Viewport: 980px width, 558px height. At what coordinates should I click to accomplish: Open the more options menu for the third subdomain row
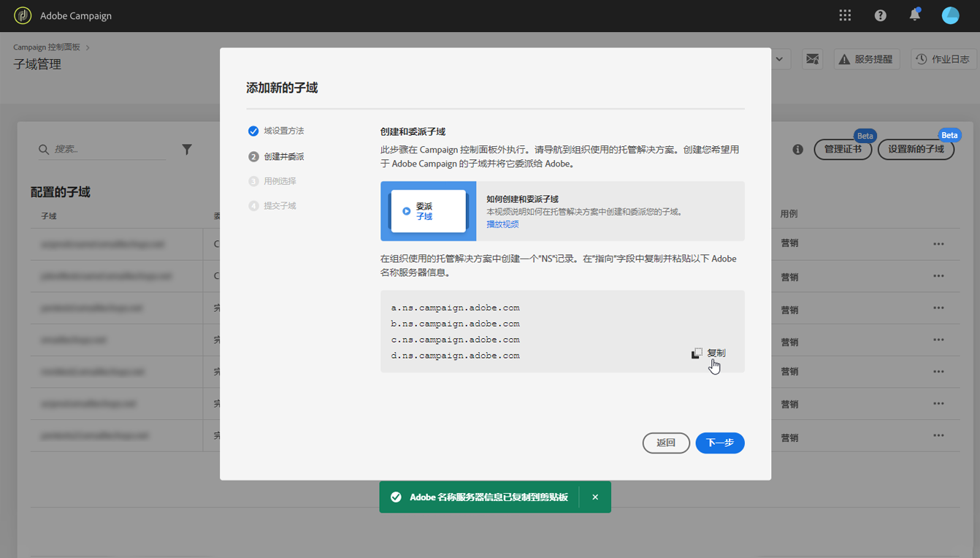coord(938,308)
